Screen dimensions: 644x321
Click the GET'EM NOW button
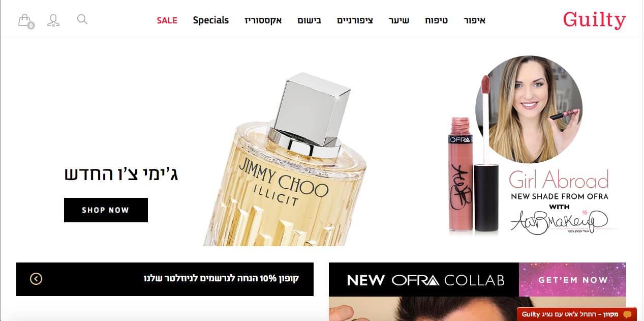click(572, 280)
